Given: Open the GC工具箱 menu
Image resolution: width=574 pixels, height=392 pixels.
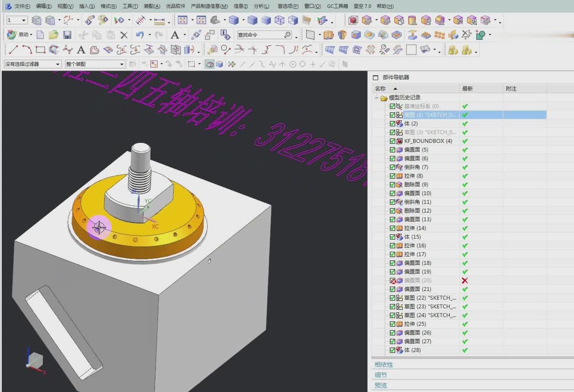Looking at the screenshot, I should point(338,6).
